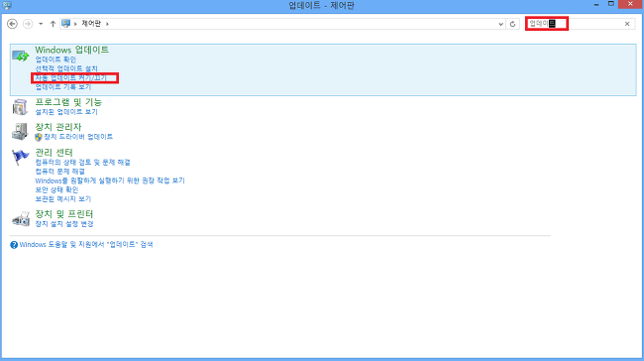
Task: Open 장치 설치 설정 변경 link
Action: (64, 224)
